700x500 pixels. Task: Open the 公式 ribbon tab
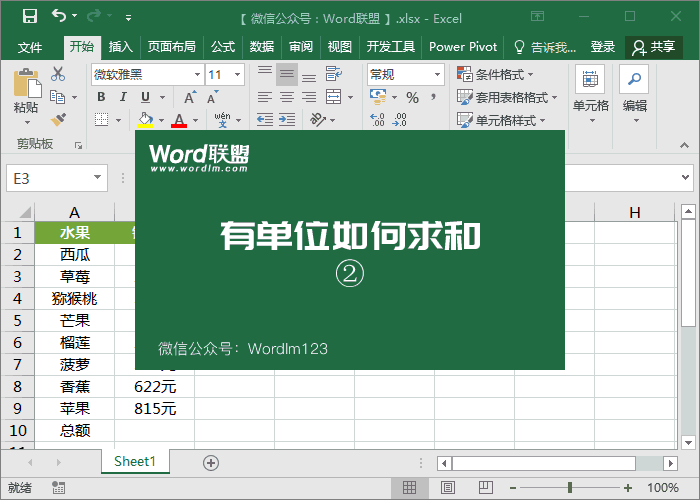223,47
